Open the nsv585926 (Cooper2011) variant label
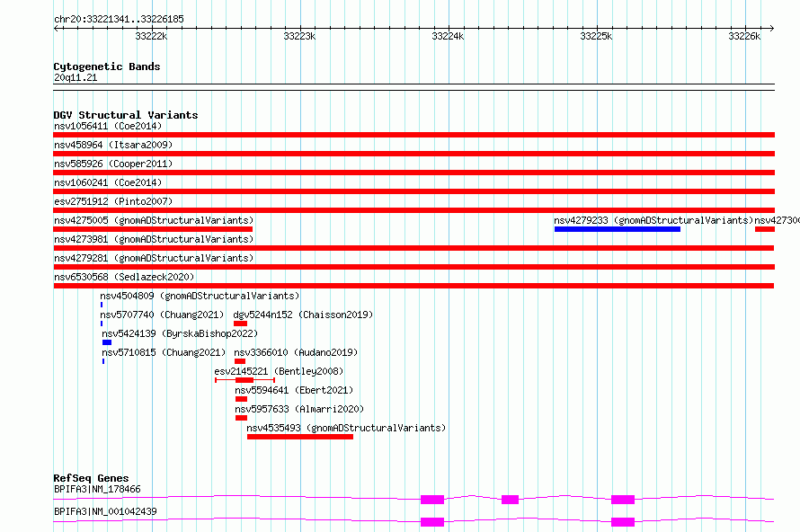 coord(113,164)
